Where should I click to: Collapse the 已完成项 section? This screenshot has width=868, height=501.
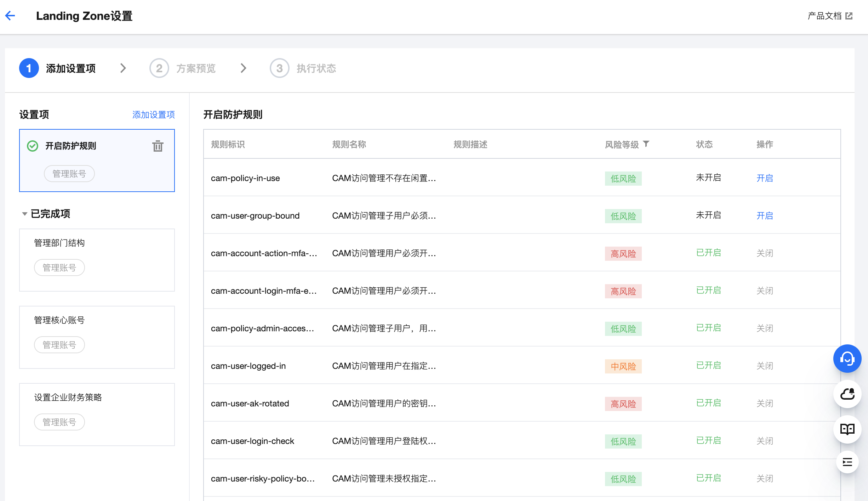[24, 214]
